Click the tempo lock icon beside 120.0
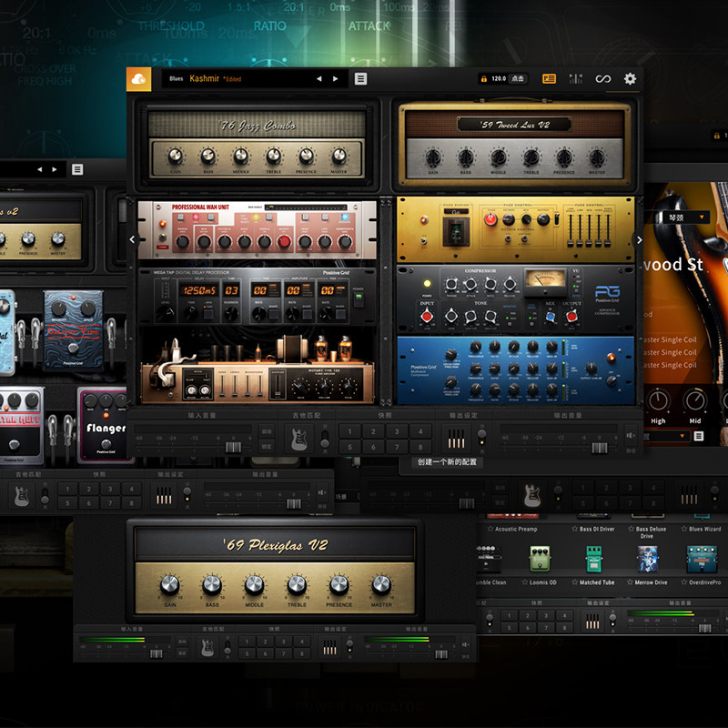This screenshot has height=728, width=728. 484,79
